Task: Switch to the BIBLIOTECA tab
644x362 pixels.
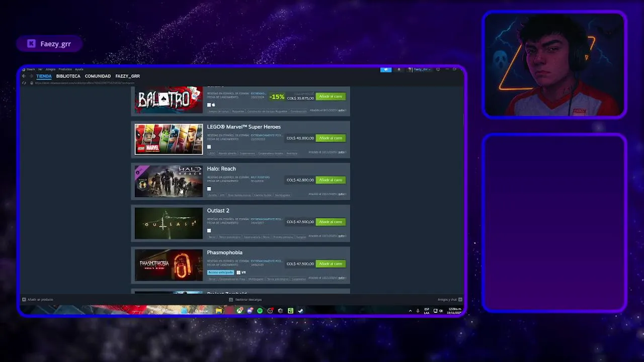Action: click(68, 76)
